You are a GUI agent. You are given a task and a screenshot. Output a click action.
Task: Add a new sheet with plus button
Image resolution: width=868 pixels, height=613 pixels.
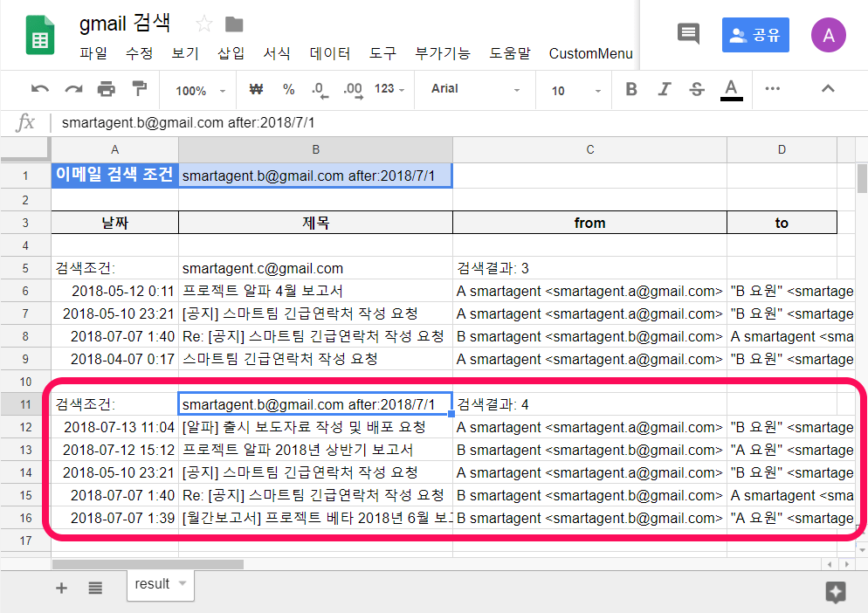click(60, 588)
